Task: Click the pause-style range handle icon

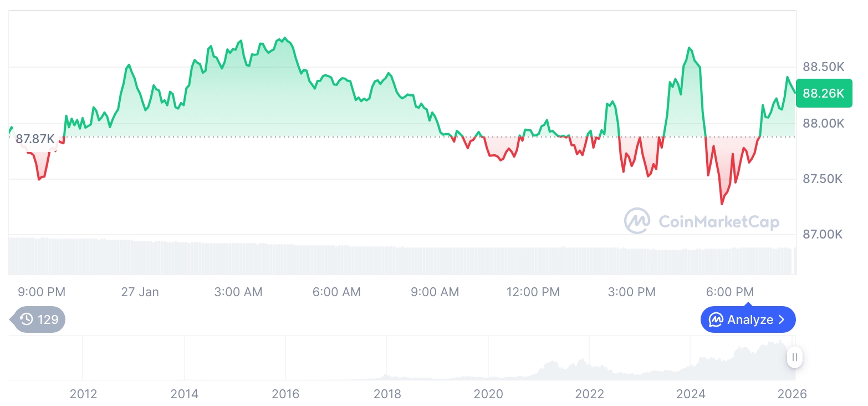Action: pos(794,357)
